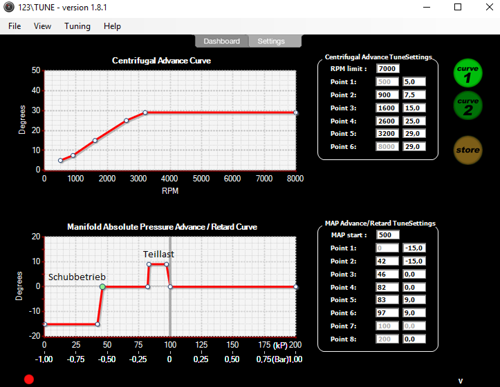Click the red connection status indicator
The image size is (500, 387).
[29, 379]
